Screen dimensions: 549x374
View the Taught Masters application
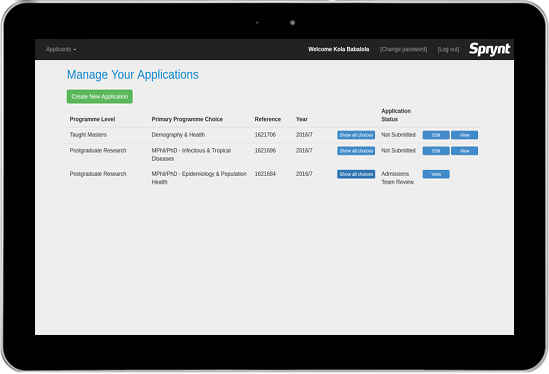tap(465, 135)
